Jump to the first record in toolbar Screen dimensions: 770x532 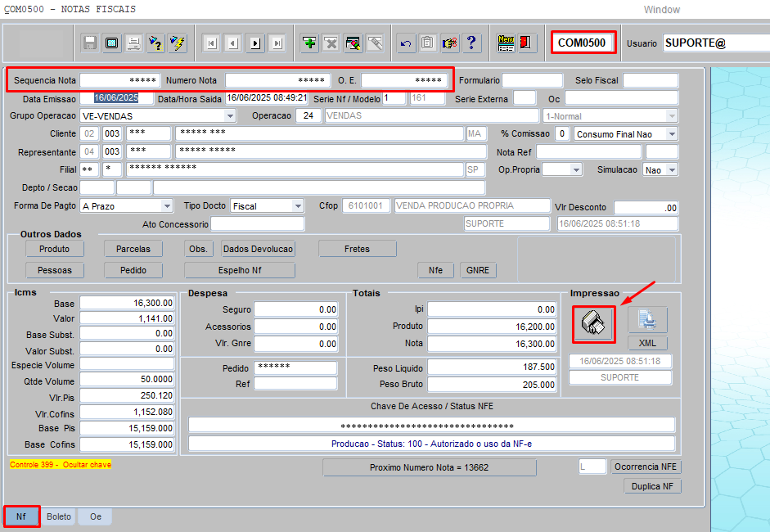[x=211, y=43]
